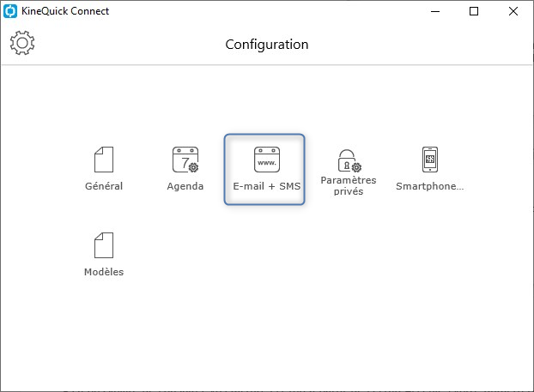Screen dimensions: 534x392
Task: Select the E-mail + SMS label
Action: pos(267,186)
